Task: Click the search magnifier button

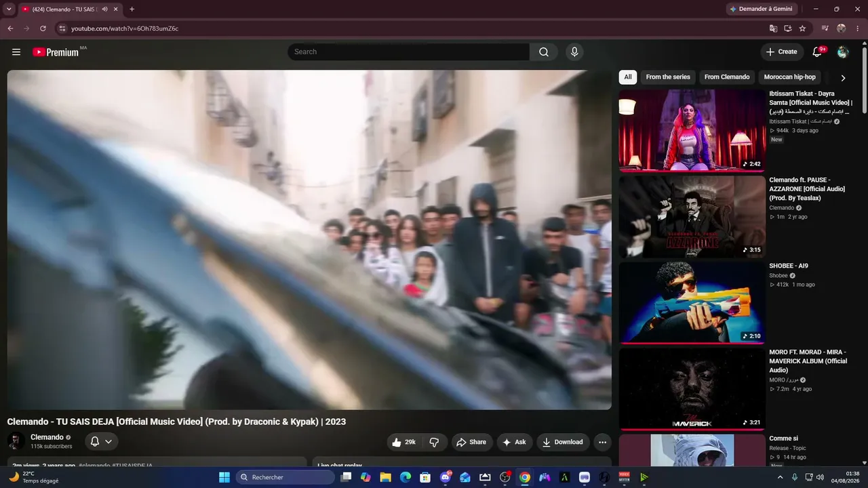Action: pyautogui.click(x=544, y=52)
